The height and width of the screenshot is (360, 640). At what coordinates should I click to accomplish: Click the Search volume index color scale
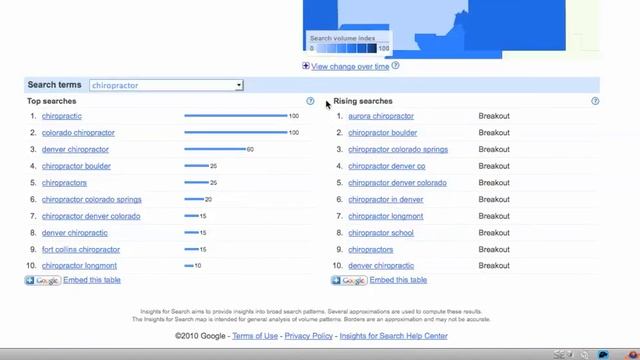(x=347, y=49)
